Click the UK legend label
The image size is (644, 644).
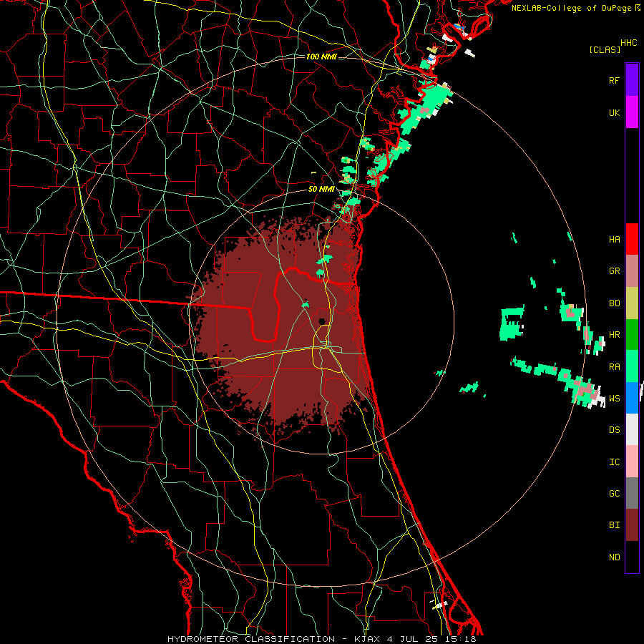614,112
